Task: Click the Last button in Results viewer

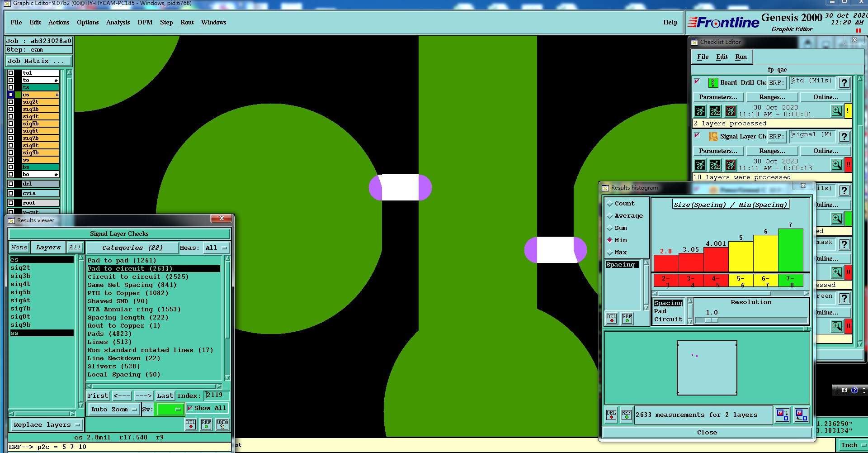Action: [165, 396]
